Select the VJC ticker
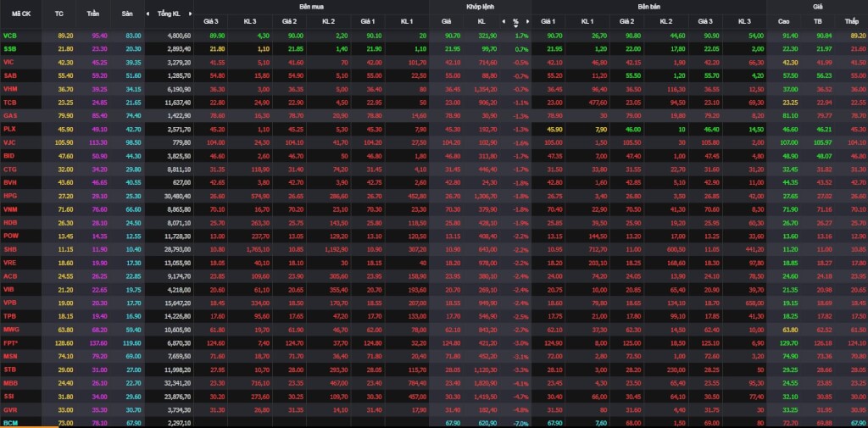This screenshot has width=868, height=428. [x=8, y=143]
